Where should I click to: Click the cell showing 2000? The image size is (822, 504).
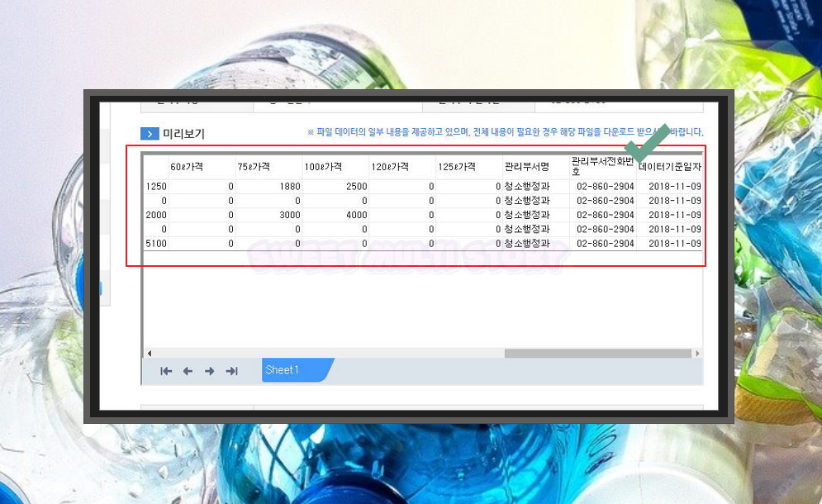coord(156,215)
